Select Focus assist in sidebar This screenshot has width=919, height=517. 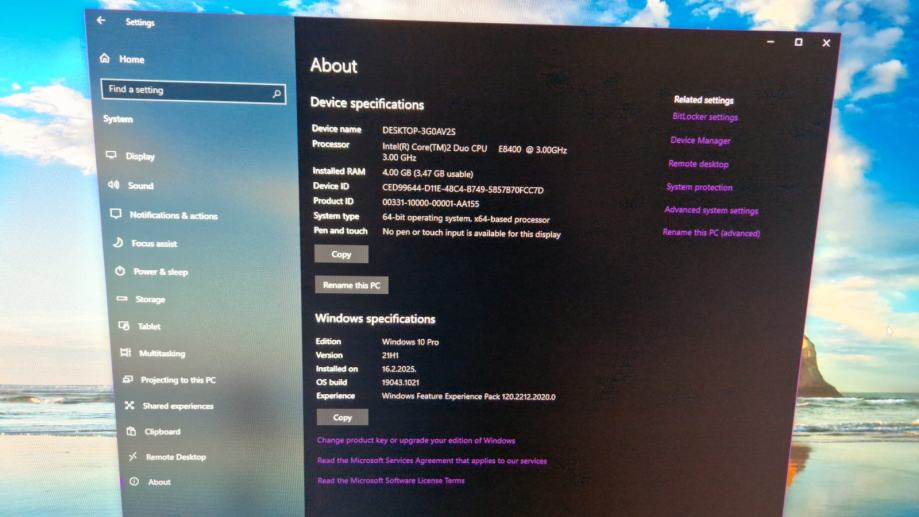pos(154,243)
